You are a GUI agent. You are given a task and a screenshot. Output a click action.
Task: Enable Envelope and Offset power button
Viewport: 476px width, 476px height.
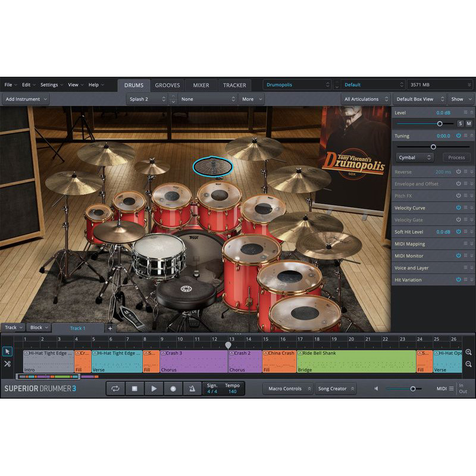click(x=458, y=184)
